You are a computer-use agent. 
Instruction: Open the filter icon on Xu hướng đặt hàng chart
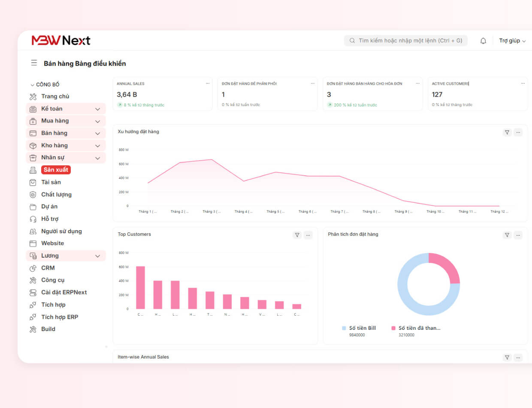tap(507, 132)
